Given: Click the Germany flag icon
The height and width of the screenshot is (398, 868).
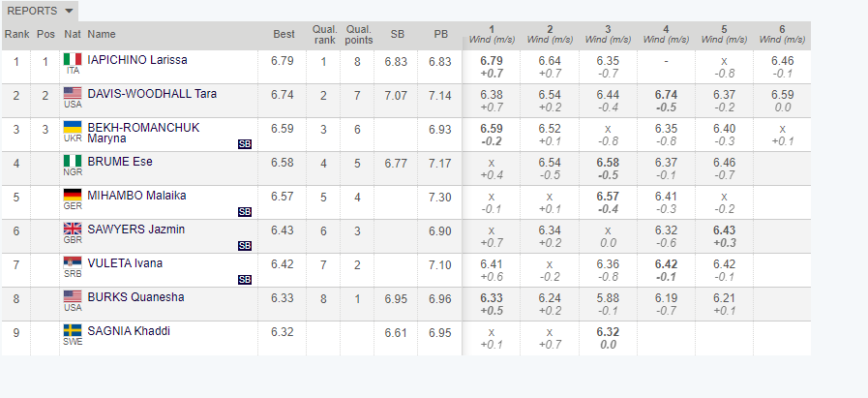Looking at the screenshot, I should pyautogui.click(x=73, y=195).
